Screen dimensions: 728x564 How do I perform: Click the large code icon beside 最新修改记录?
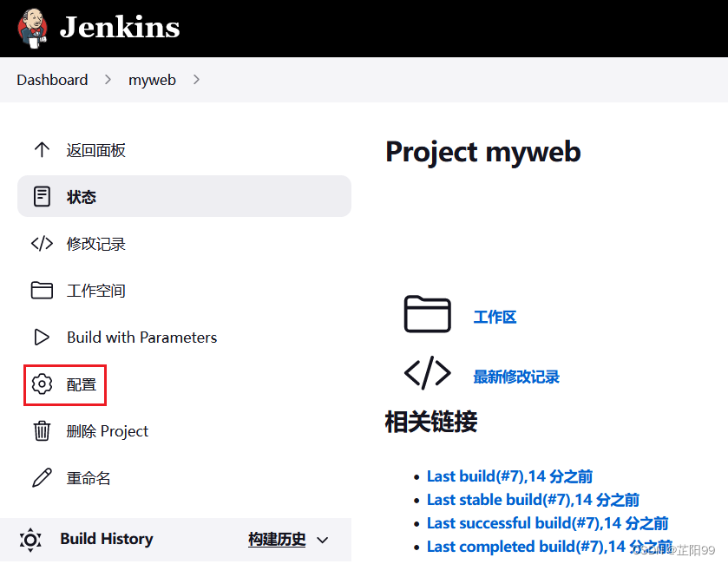click(x=427, y=373)
